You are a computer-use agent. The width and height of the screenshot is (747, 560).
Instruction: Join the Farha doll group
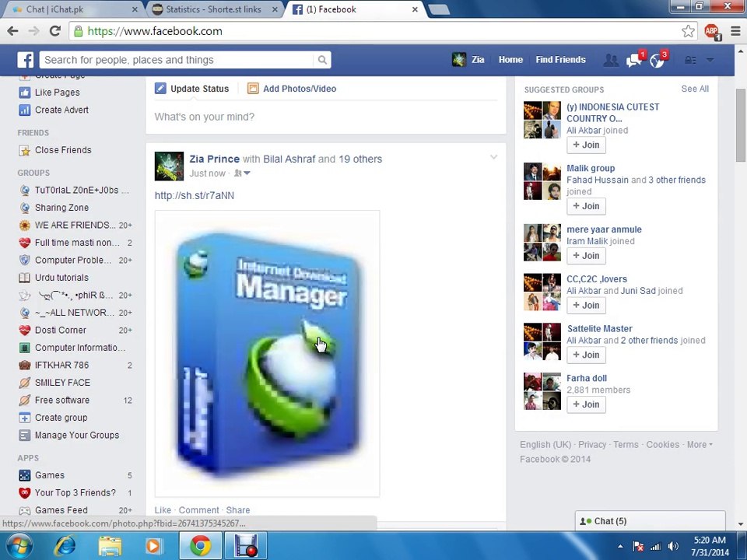pos(586,404)
